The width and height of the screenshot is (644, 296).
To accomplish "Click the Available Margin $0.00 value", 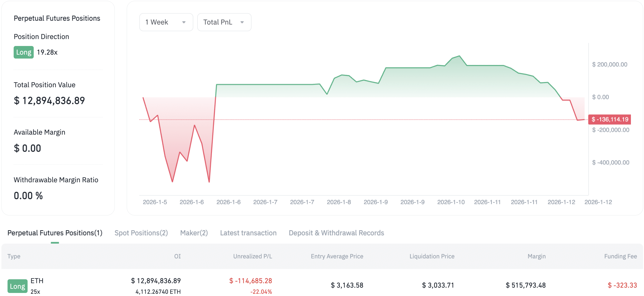I will [x=28, y=148].
